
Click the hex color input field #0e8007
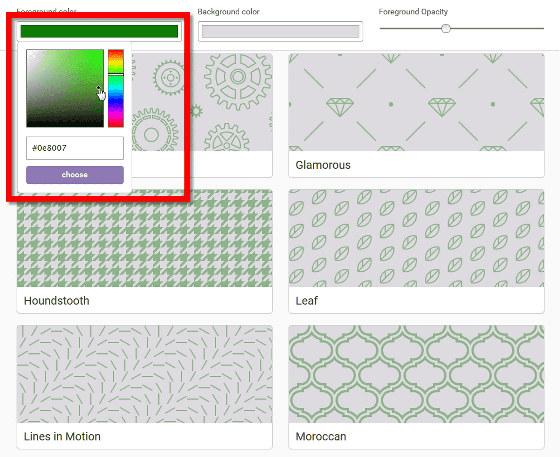pos(75,148)
